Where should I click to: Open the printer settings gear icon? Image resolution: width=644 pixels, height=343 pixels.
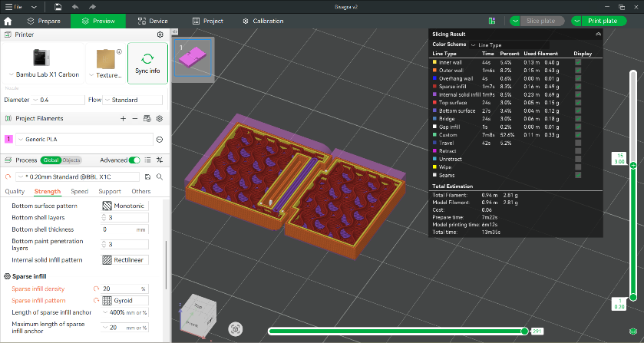(160, 35)
